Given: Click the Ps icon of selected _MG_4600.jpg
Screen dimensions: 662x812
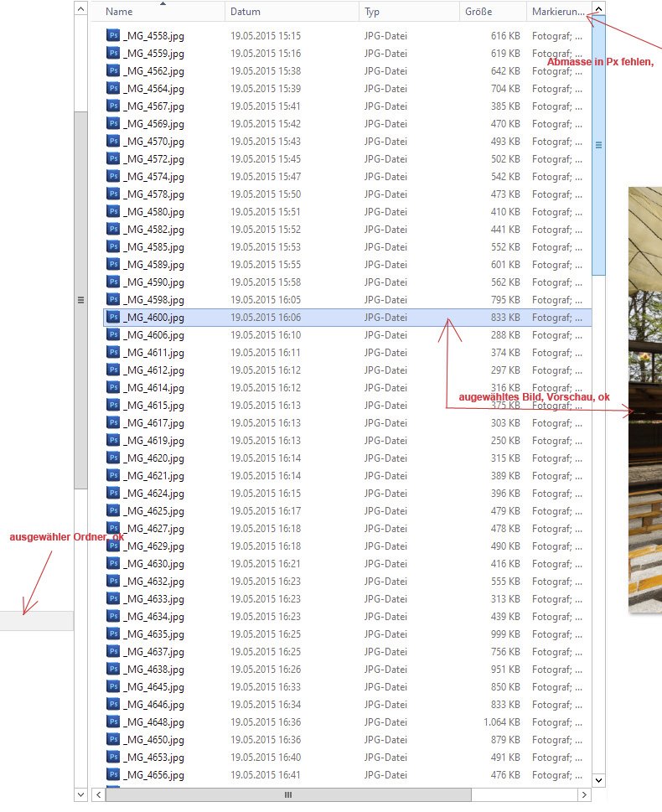Looking at the screenshot, I should [x=113, y=317].
